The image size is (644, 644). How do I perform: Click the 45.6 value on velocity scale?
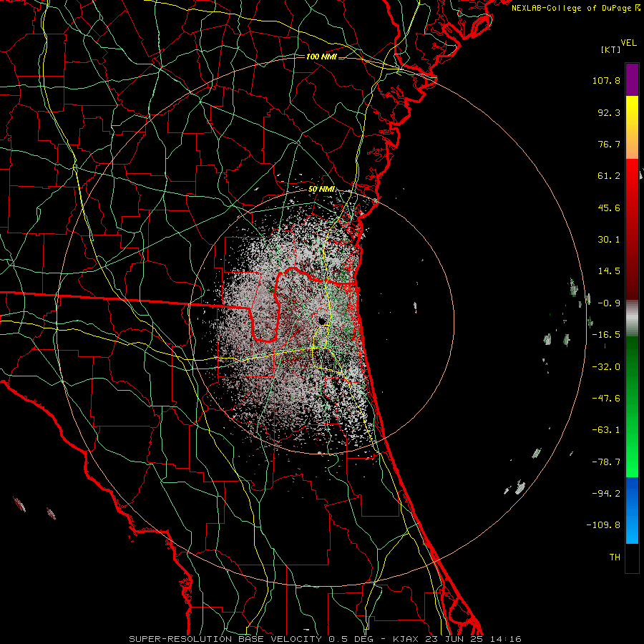pyautogui.click(x=609, y=208)
